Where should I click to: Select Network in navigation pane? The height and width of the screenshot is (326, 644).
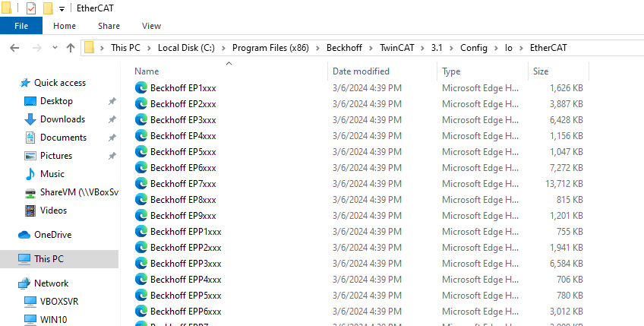pos(52,283)
